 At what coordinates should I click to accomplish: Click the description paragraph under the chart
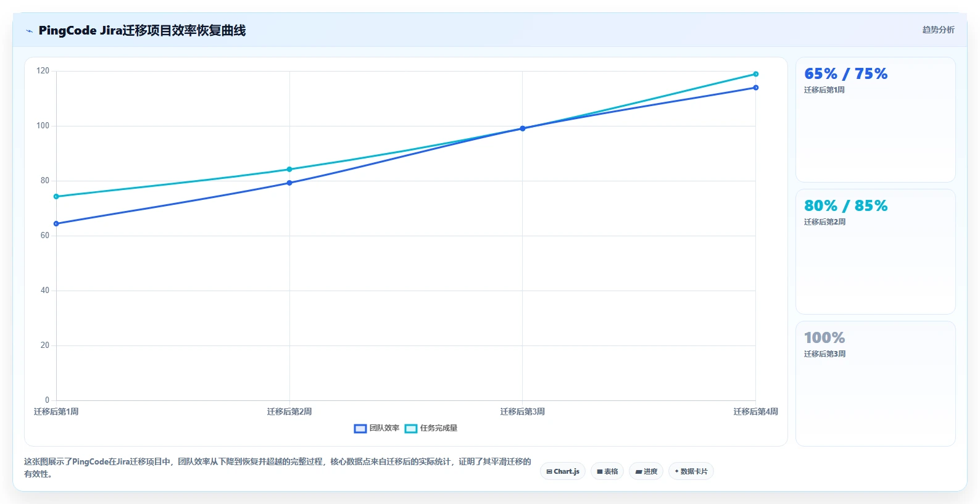tap(278, 468)
